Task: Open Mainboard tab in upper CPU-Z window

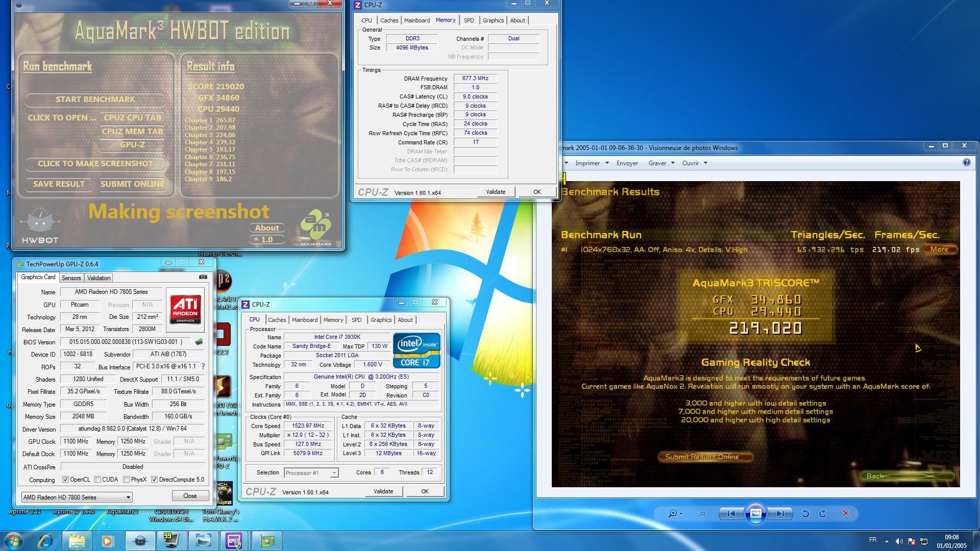Action: click(416, 20)
